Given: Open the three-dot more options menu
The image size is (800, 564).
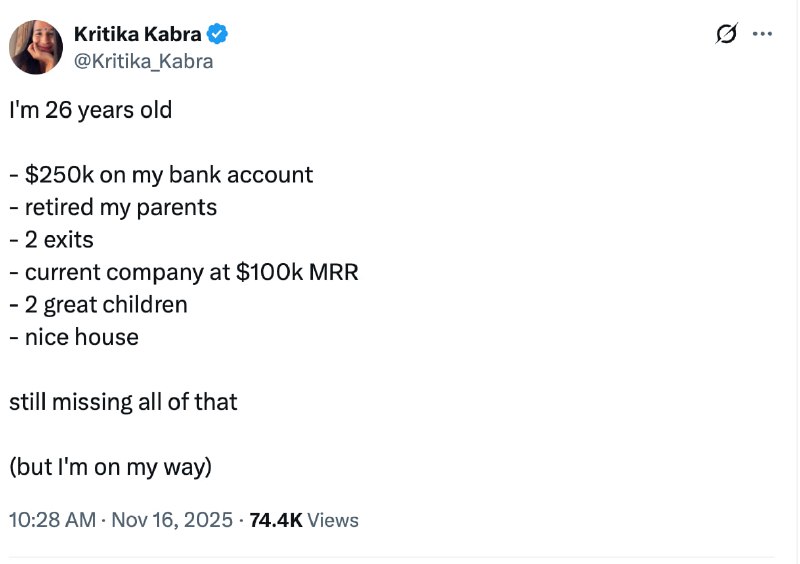Looking at the screenshot, I should pos(762,34).
